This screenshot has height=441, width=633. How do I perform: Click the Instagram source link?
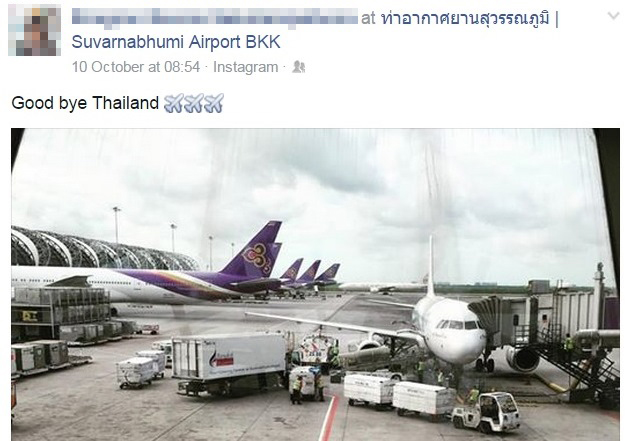tap(245, 67)
